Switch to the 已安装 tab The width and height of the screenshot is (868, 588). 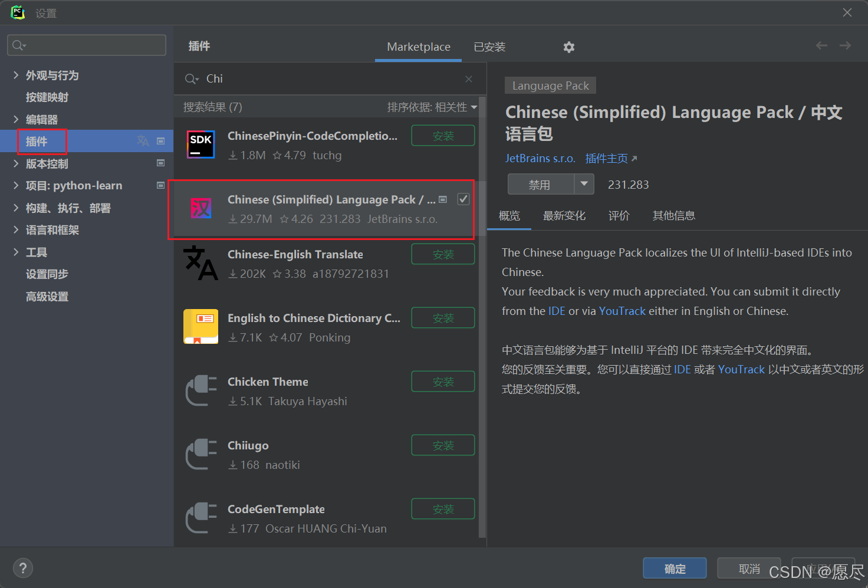point(489,47)
